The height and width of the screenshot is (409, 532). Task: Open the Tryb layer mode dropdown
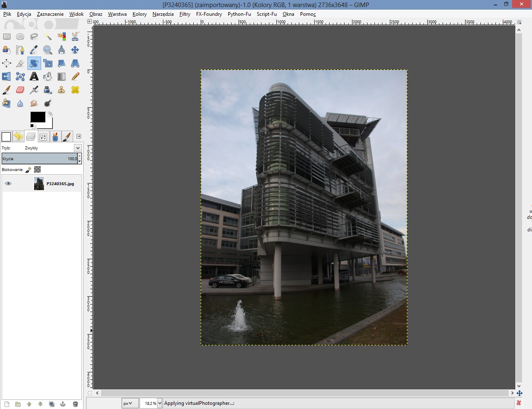78,148
